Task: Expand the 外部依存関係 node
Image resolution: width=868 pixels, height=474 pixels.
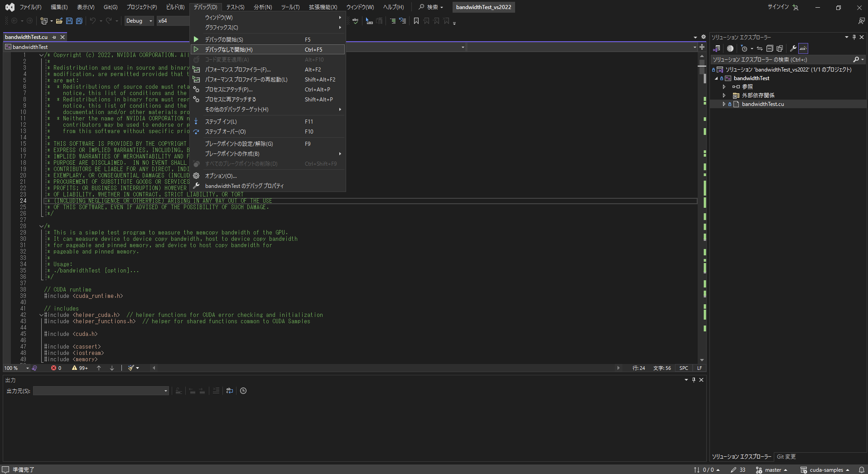Action: click(x=724, y=96)
